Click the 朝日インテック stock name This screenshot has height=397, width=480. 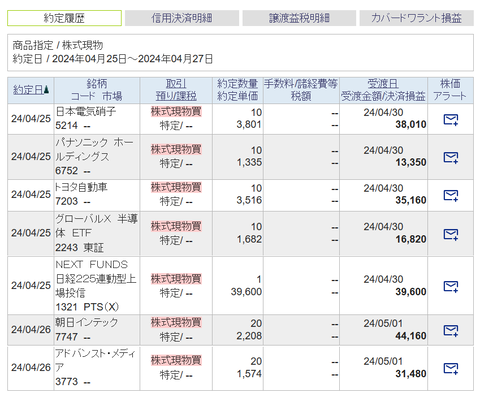(x=87, y=322)
